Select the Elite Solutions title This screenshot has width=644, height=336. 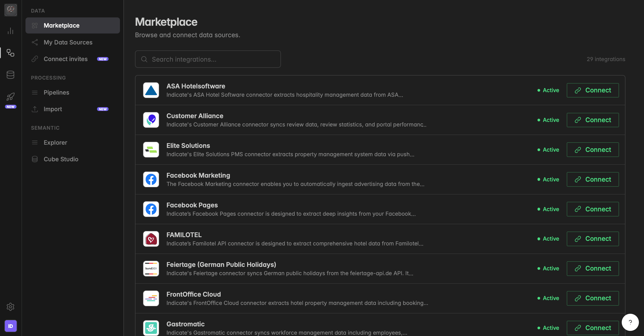188,146
